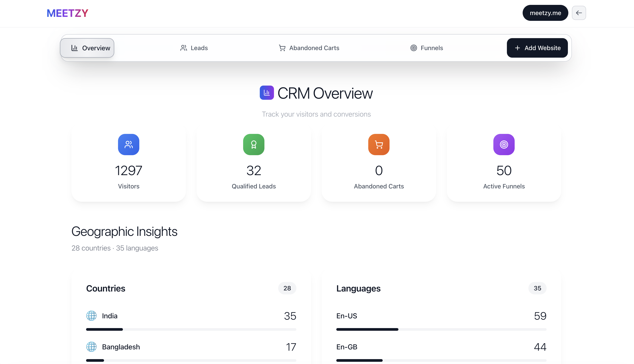Click the orange Abandoned Carts cart icon
Viewport: 634px width, 364px height.
(379, 145)
